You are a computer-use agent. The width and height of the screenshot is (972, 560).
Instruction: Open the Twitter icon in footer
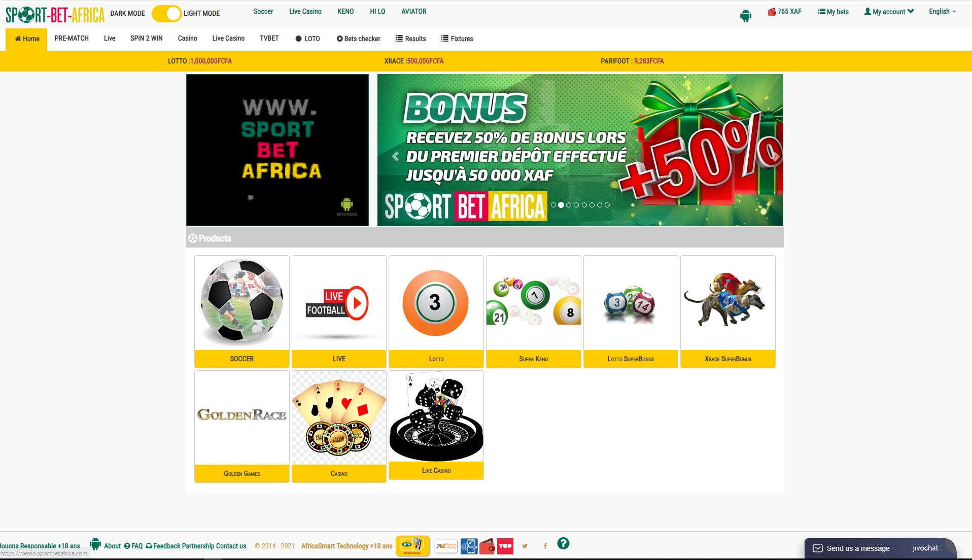(x=525, y=546)
